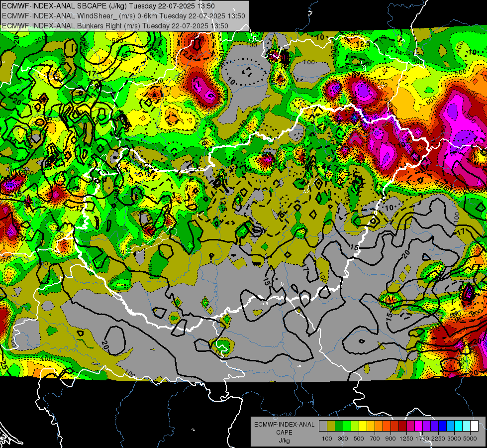Select the dark green legend swatch
Screen dimensions: 487x448
[x=339, y=426]
